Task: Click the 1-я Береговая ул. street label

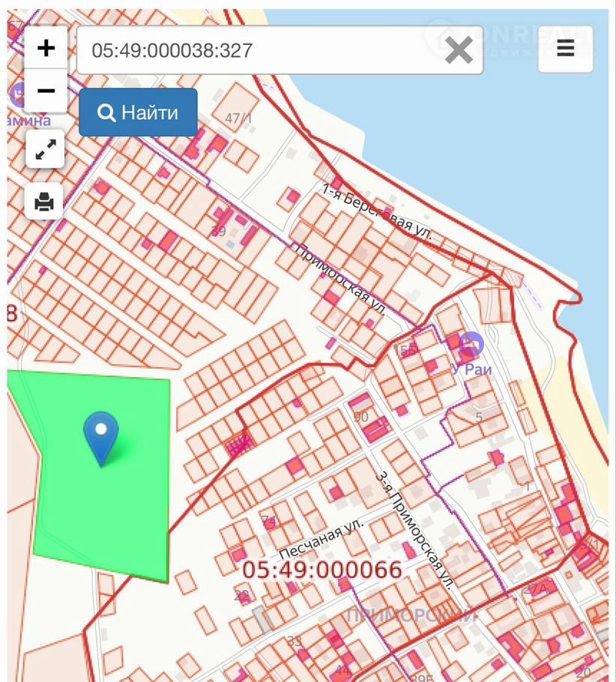Action: pyautogui.click(x=377, y=212)
